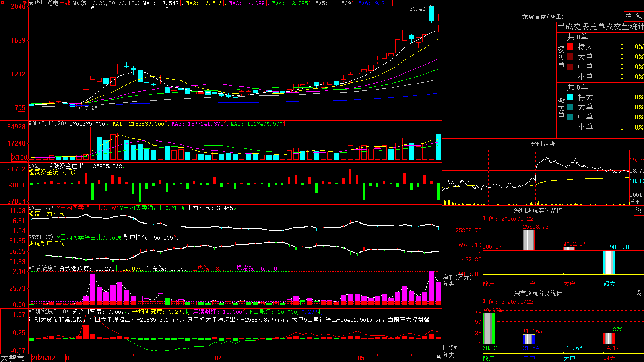
Task: Select the 03 month marker on the time axis
Action: 69,358
